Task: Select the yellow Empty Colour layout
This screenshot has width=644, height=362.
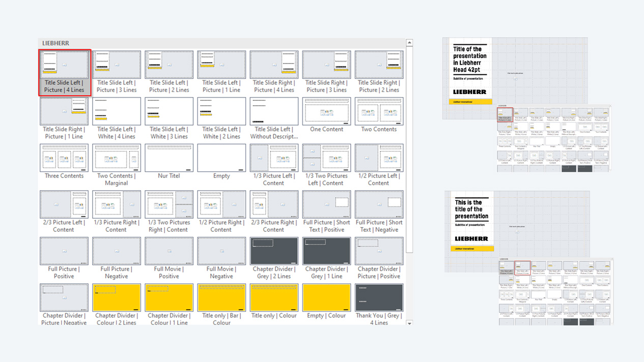Action: pyautogui.click(x=326, y=298)
